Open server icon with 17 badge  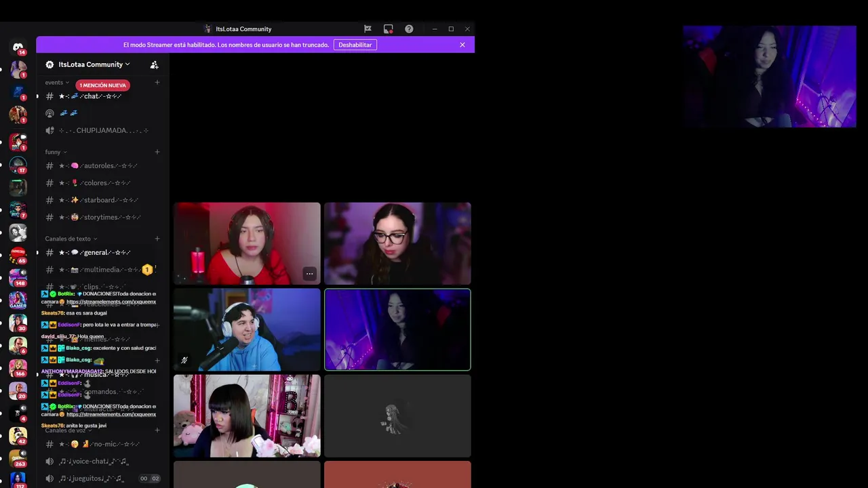pos(18,165)
